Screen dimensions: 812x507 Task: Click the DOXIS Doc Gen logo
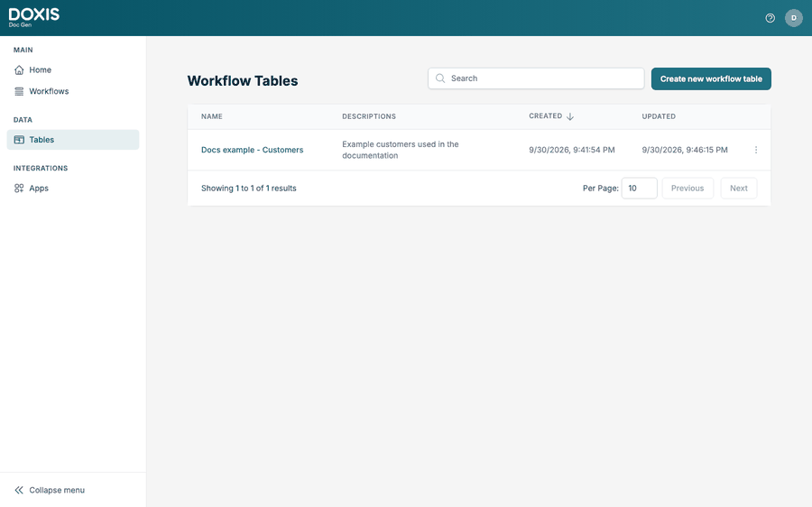[33, 18]
